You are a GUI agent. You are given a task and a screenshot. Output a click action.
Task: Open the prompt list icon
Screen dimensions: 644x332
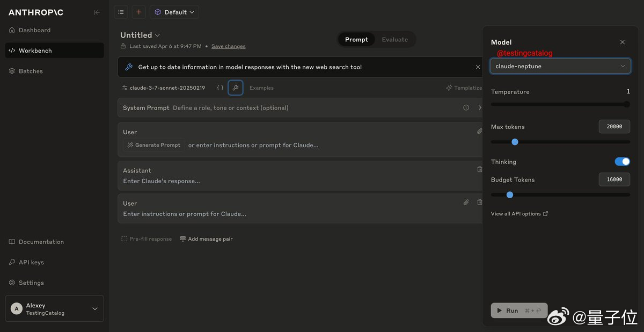121,12
